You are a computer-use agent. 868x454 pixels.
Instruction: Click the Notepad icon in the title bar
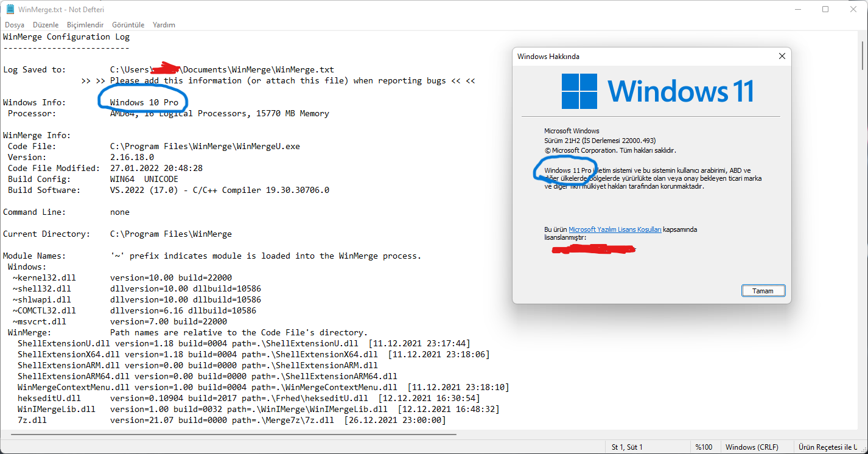pyautogui.click(x=11, y=9)
